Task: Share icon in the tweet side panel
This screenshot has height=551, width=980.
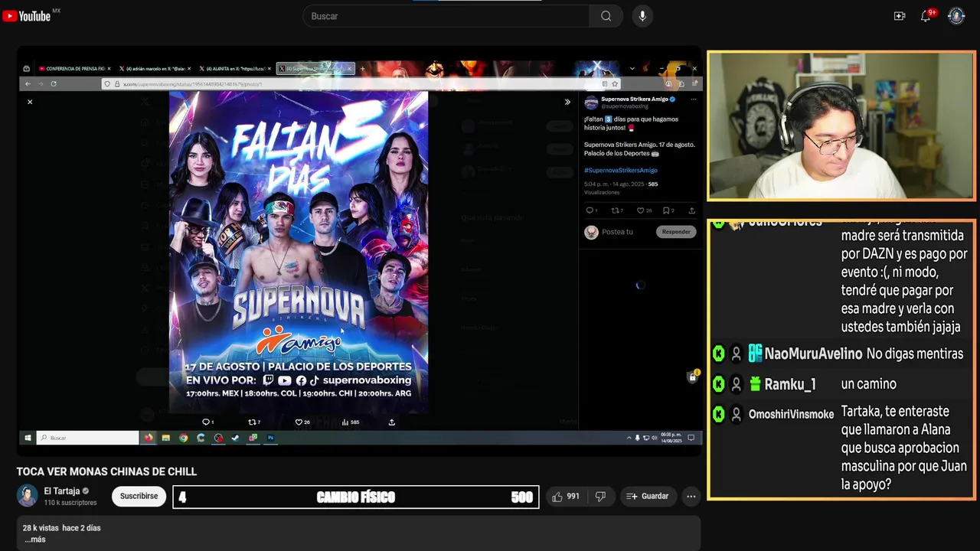Action: [691, 210]
